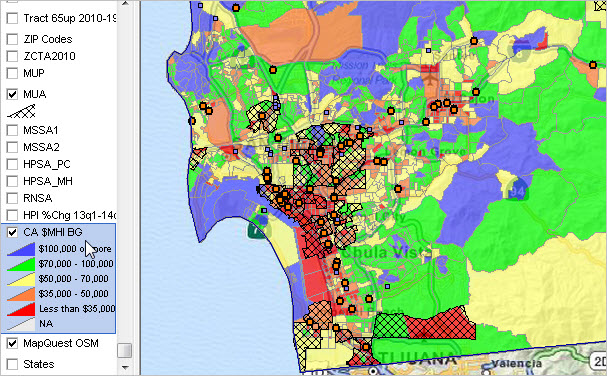
Task: Check the HPSA_PC layer checkbox
Action: pyautogui.click(x=12, y=164)
